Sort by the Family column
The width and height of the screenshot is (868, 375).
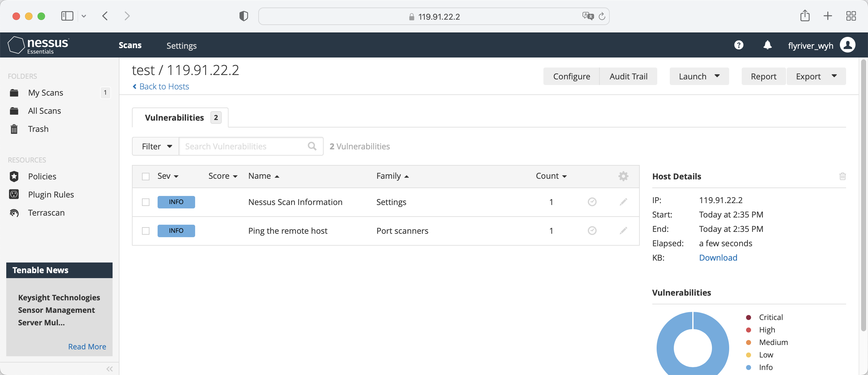(392, 176)
